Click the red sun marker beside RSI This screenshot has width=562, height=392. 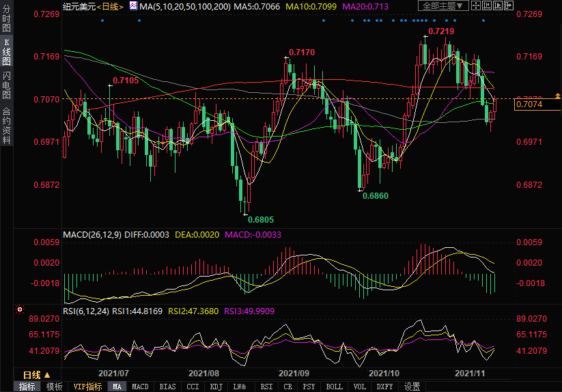click(19, 310)
